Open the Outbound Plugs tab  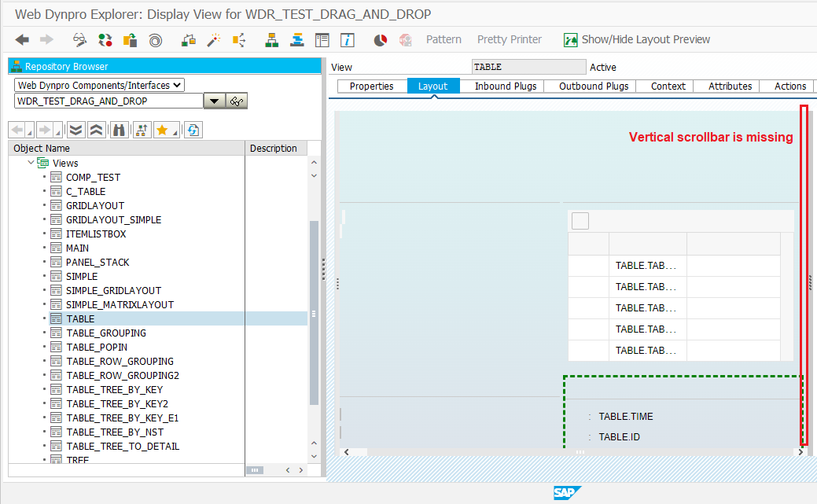pyautogui.click(x=594, y=86)
